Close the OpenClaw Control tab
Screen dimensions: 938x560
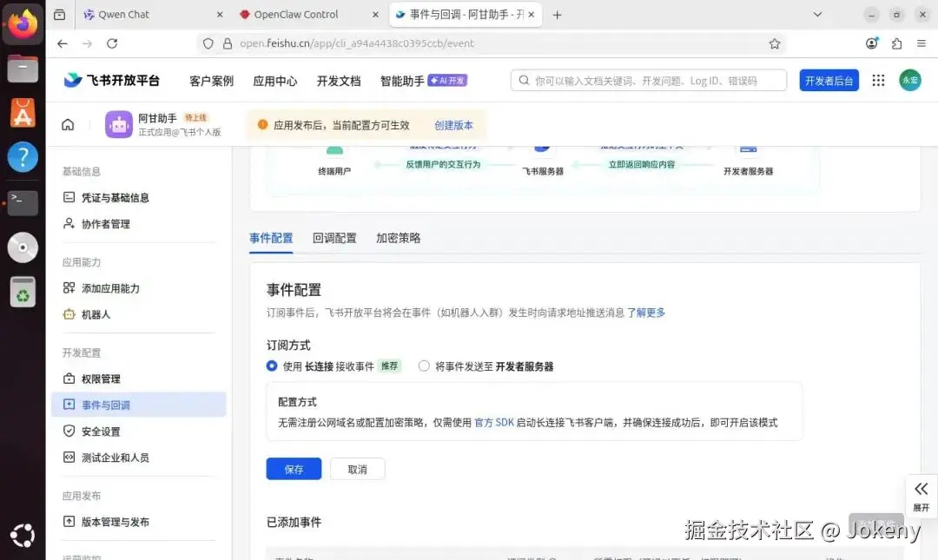(375, 15)
